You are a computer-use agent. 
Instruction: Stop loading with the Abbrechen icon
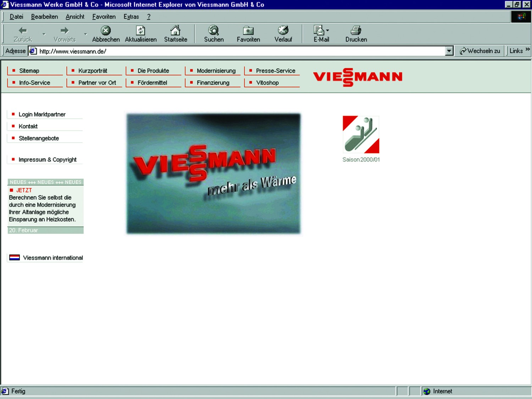106,31
